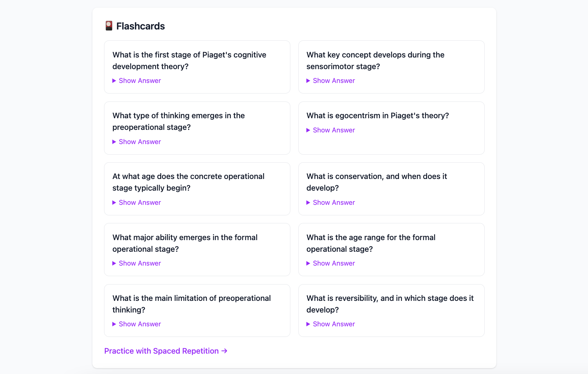This screenshot has width=588, height=374.
Task: Select the "What is egocentrism in Piaget's theory?" question text
Action: 377,116
